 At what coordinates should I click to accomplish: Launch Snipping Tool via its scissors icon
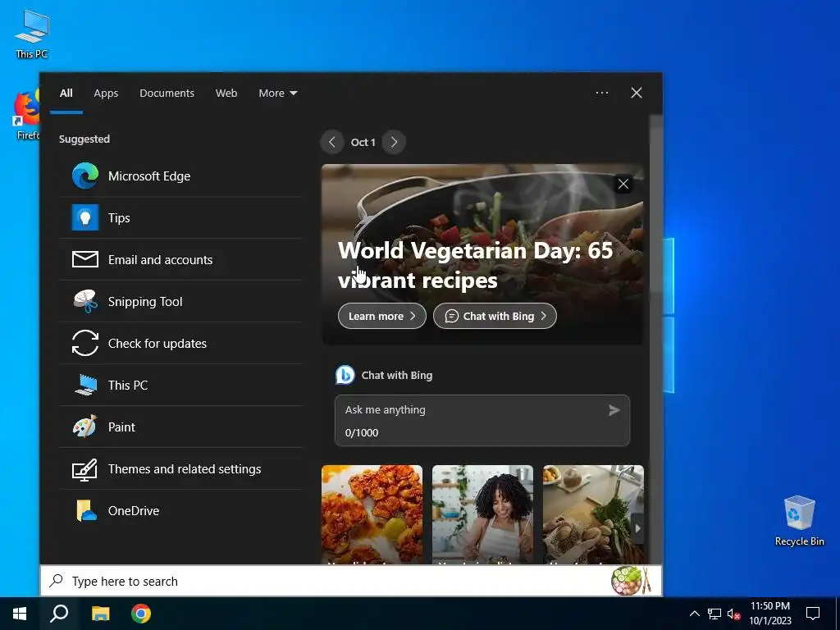(x=85, y=301)
